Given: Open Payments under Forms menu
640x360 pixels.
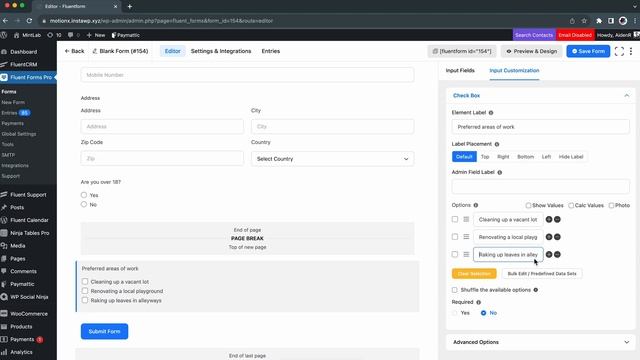Looking at the screenshot, I should click(13, 123).
